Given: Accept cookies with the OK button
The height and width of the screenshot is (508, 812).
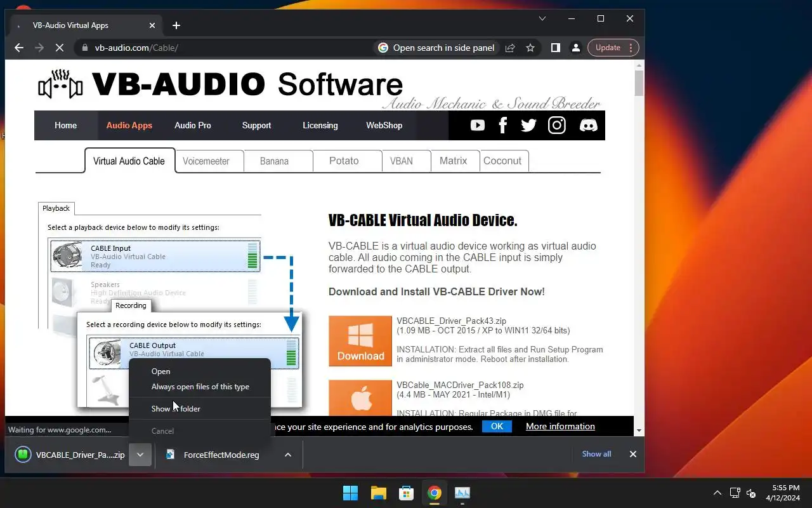Looking at the screenshot, I should point(497,426).
